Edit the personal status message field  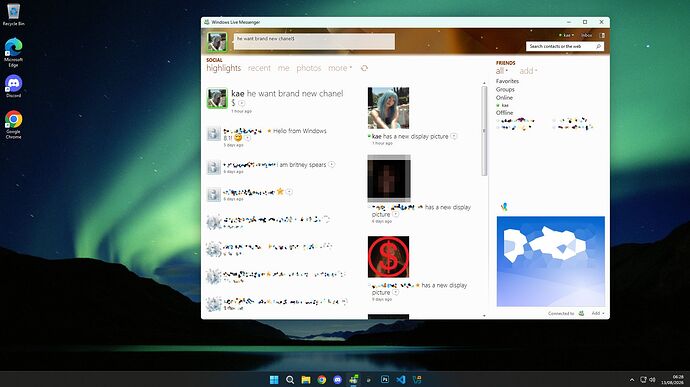[314, 42]
